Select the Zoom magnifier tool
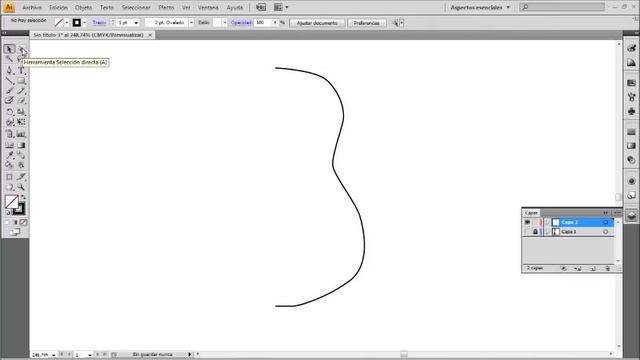Viewport: 640px width, 360px height. (x=21, y=187)
